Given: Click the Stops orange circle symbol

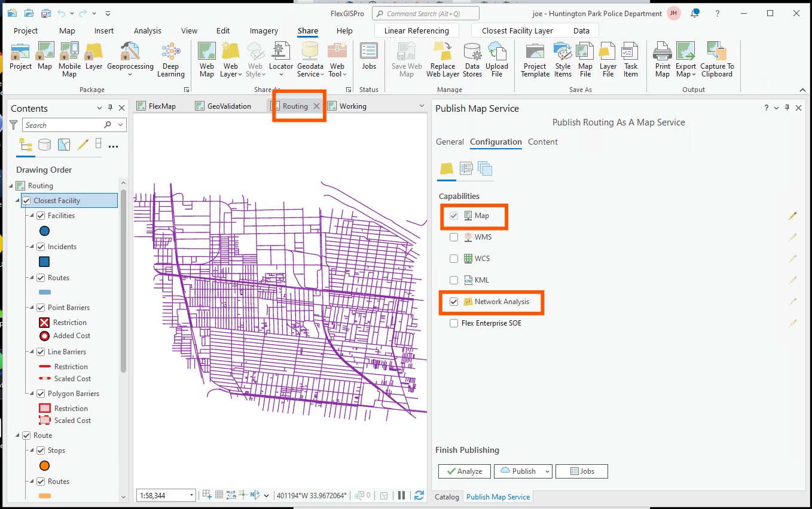Looking at the screenshot, I should click(x=44, y=466).
